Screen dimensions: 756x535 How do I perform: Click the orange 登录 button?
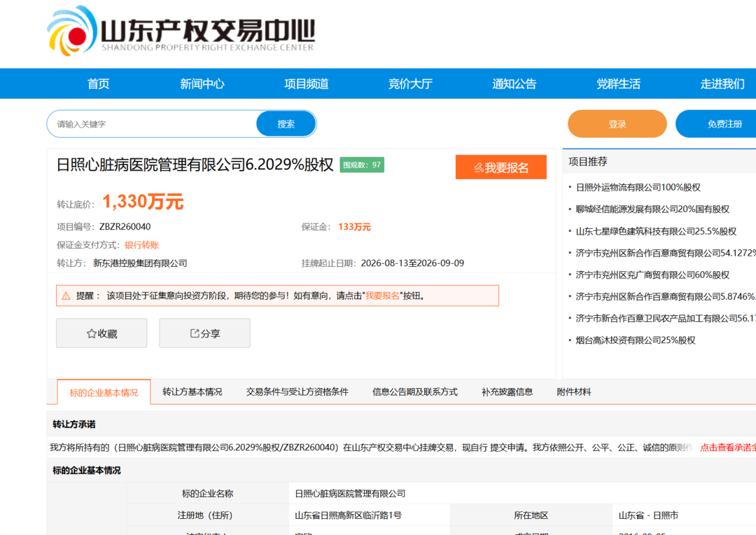tap(617, 124)
